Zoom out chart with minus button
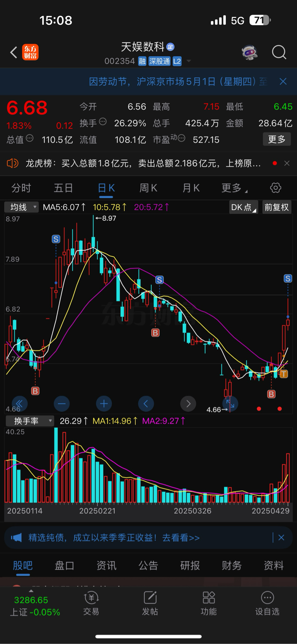 point(61,404)
